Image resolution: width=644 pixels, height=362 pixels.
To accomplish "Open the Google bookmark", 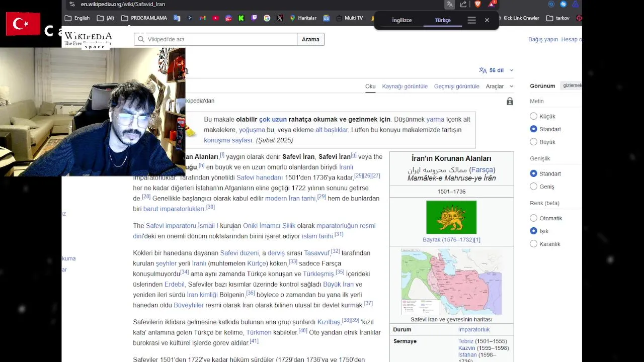I will coord(267,18).
